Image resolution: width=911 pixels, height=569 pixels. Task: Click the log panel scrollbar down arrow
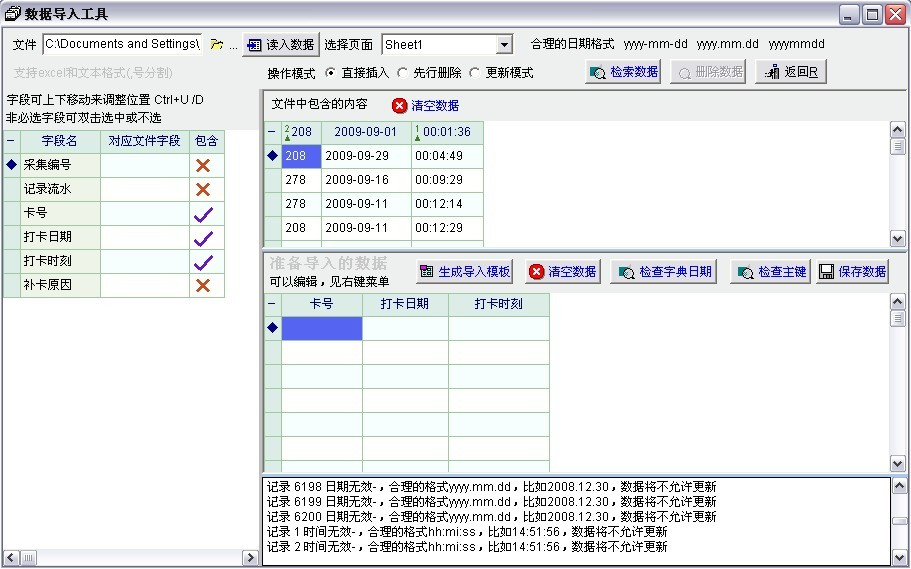pyautogui.click(x=899, y=555)
